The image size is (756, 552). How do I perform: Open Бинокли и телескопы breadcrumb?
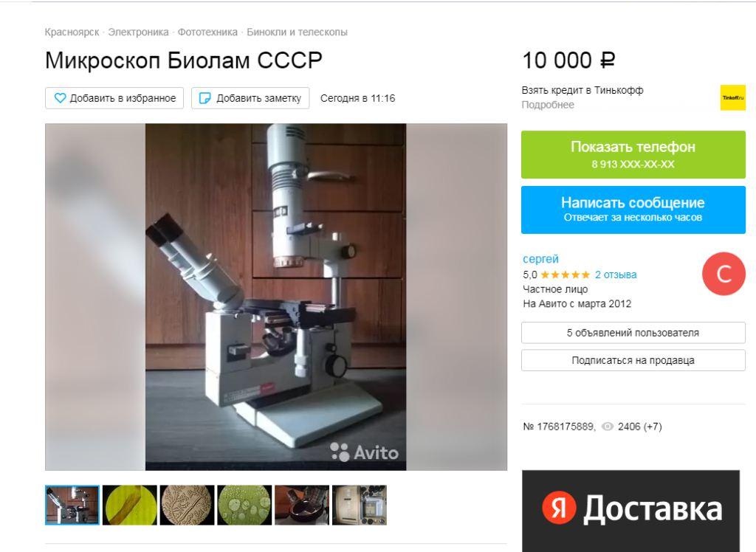297,32
